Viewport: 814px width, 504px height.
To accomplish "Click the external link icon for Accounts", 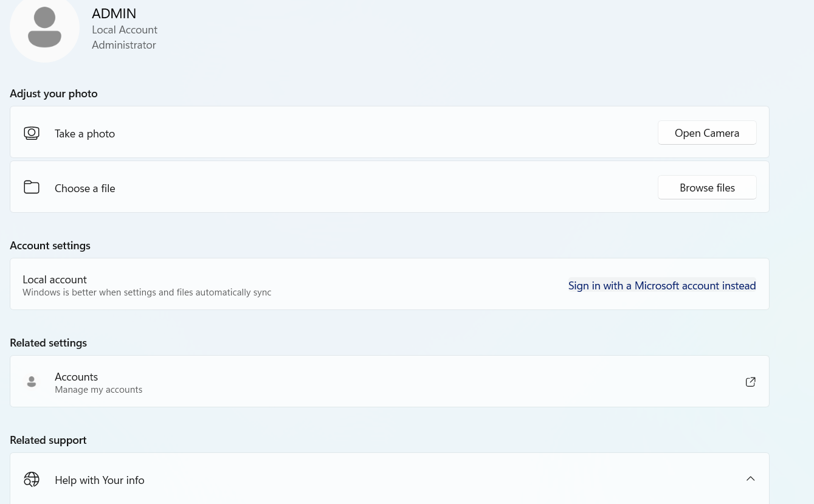I will 750,382.
